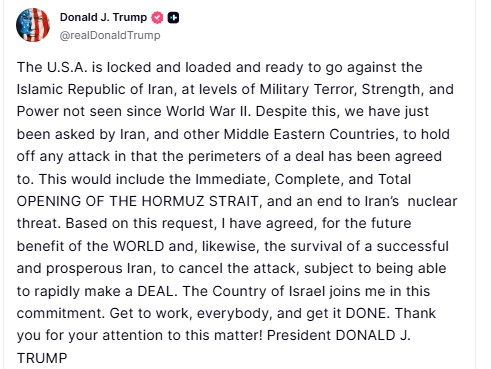Click "attention to this matter!" text
491x369 pixels.
[183, 335]
